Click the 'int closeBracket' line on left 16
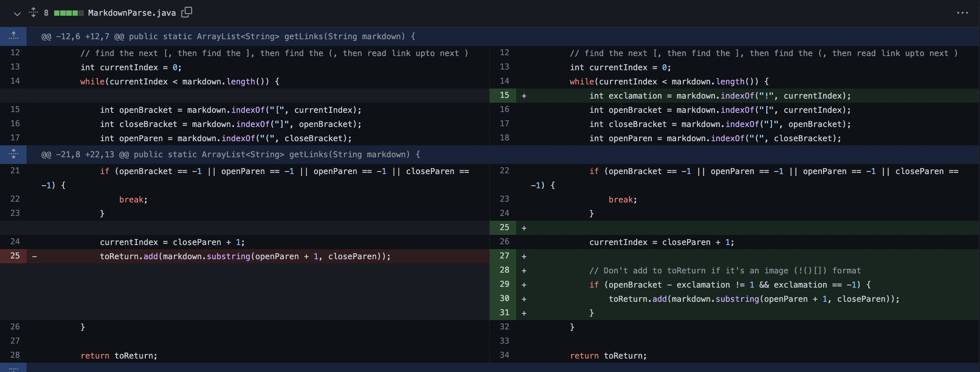The height and width of the screenshot is (372, 980). point(231,124)
